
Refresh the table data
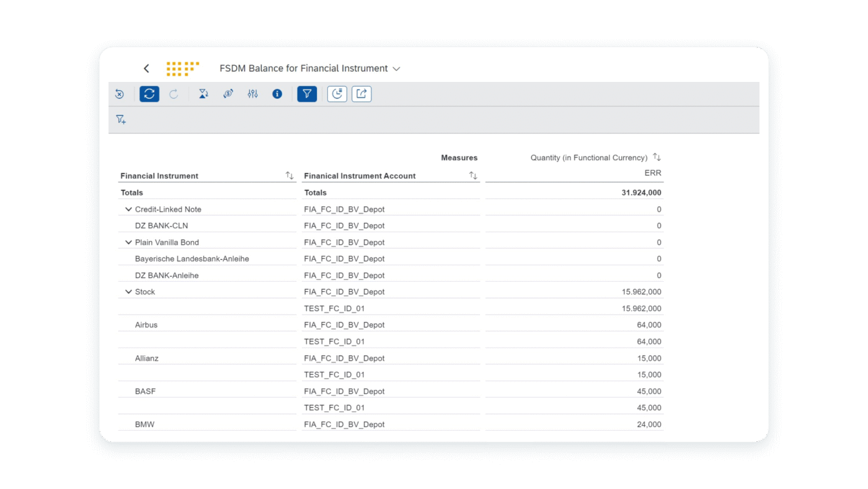tap(149, 94)
